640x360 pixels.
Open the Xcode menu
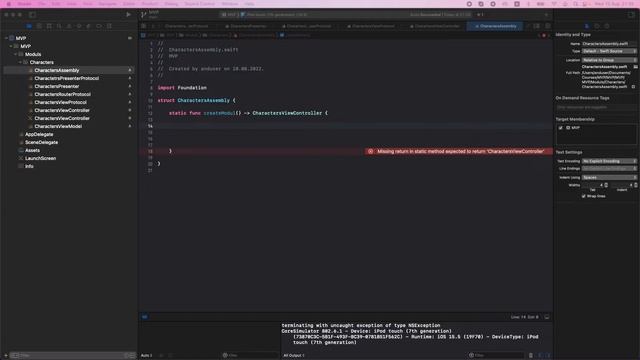(x=24, y=4)
